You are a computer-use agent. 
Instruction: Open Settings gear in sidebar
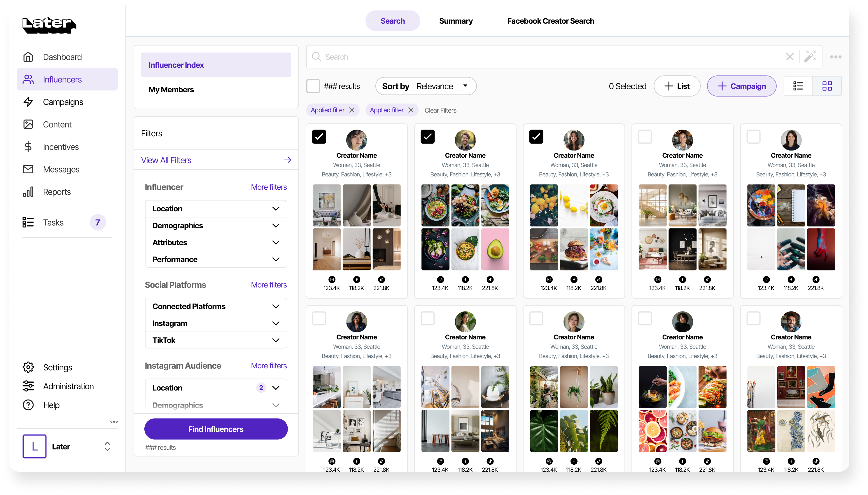pyautogui.click(x=28, y=367)
